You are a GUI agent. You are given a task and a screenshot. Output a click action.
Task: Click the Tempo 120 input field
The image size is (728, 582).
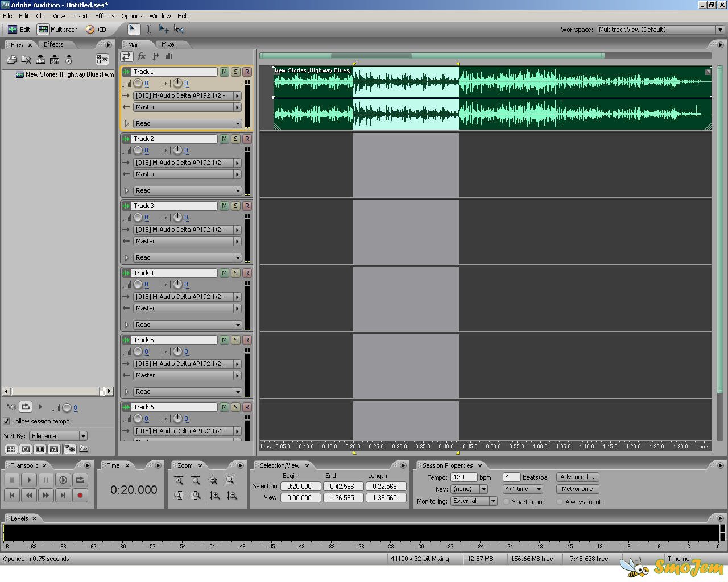tap(464, 477)
